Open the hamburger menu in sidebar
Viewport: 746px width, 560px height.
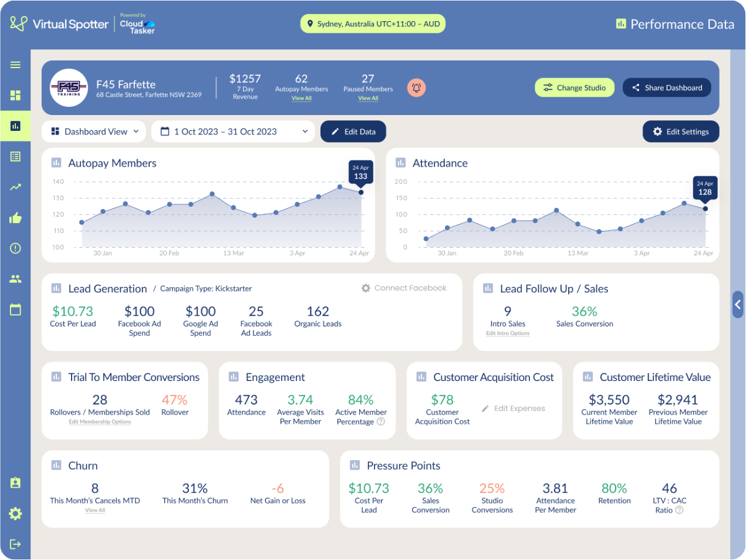(15, 65)
